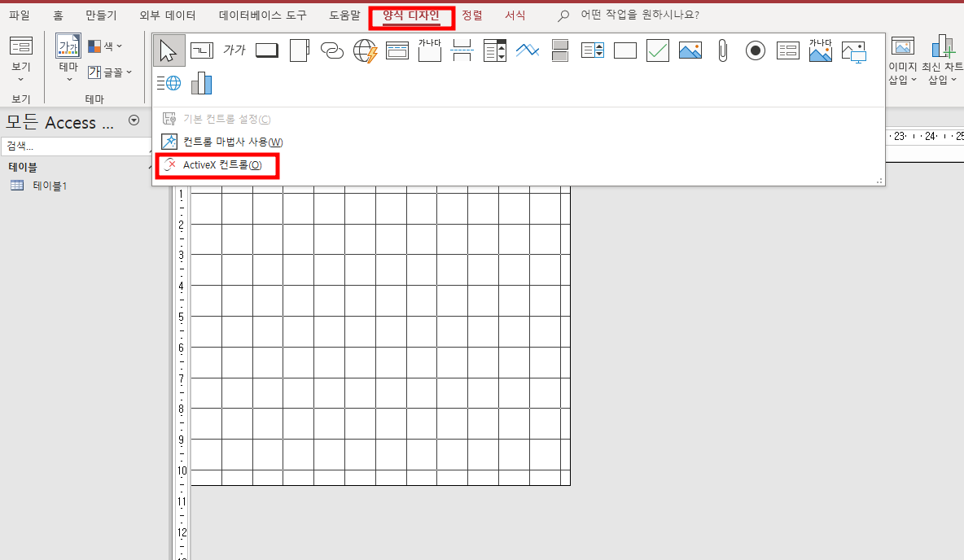Viewport: 964px width, 560px height.
Task: Pick the Web Browser control with lightning
Action: coord(366,50)
